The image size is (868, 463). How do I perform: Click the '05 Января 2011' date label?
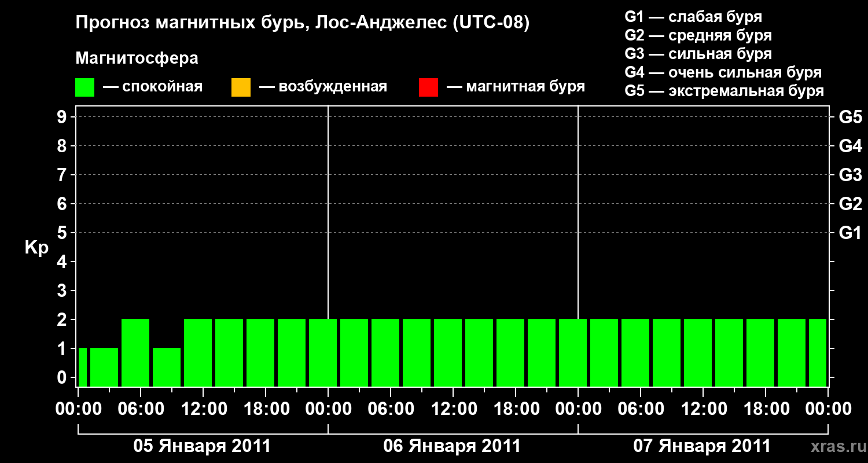tap(203, 446)
